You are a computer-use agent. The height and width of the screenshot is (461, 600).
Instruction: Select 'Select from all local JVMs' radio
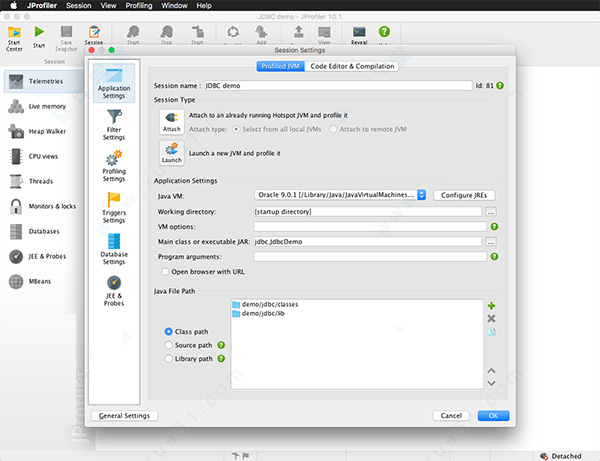click(236, 129)
